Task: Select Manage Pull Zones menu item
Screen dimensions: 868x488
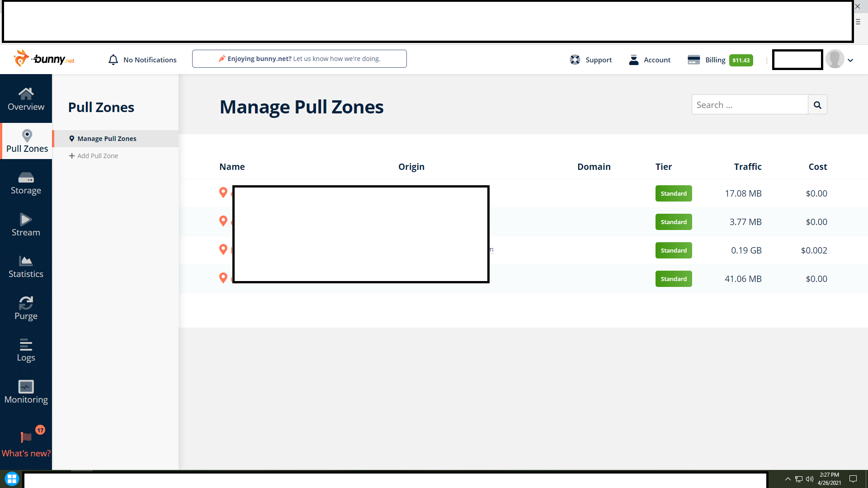Action: point(116,139)
